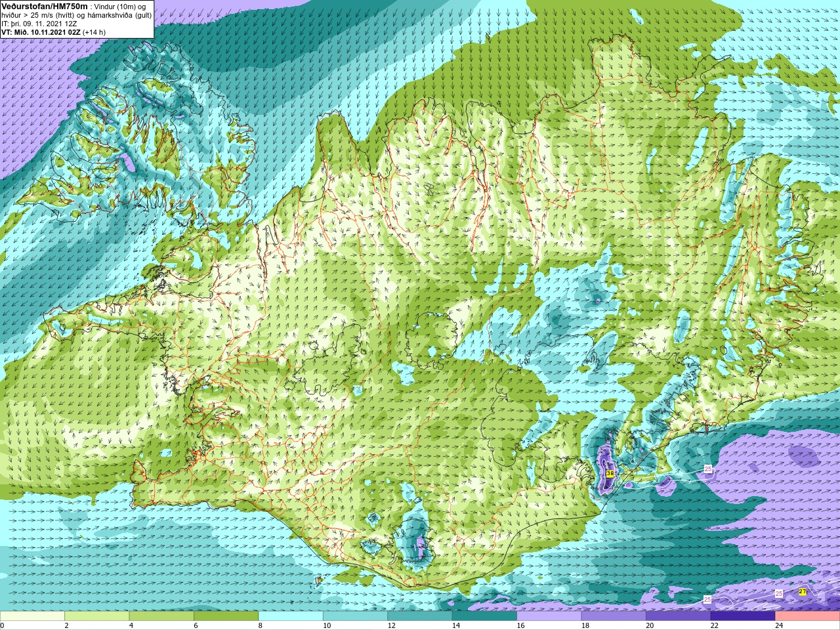Click the dark teal 14–16 m/s legend swatch
The width and height of the screenshot is (840, 630).
[x=484, y=616]
